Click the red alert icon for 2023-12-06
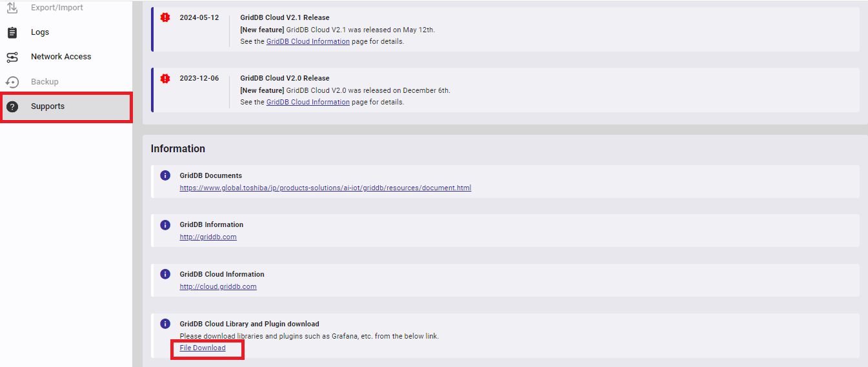Image resolution: width=868 pixels, height=367 pixels. click(x=165, y=78)
